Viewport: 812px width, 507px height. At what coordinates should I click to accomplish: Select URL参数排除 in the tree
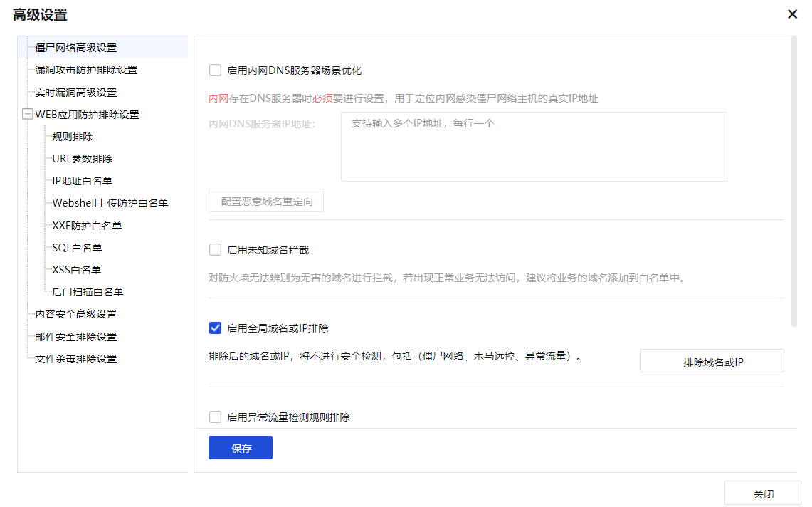[x=82, y=159]
